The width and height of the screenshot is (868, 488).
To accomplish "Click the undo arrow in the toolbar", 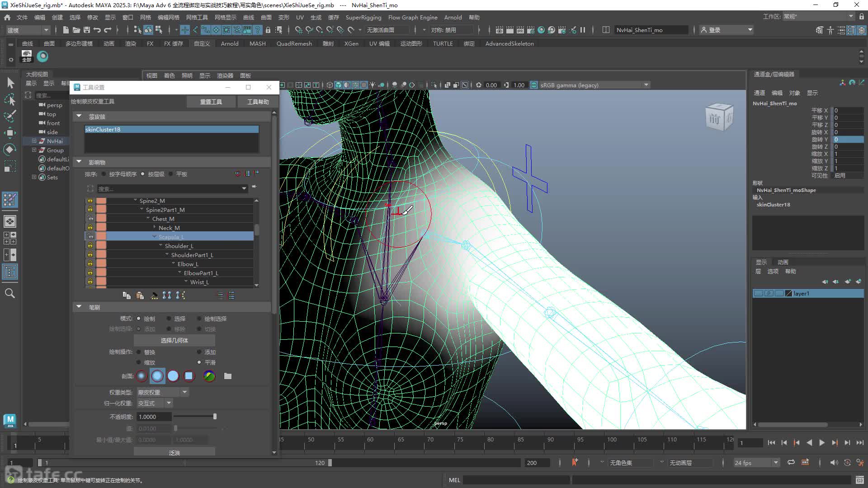I will (97, 30).
